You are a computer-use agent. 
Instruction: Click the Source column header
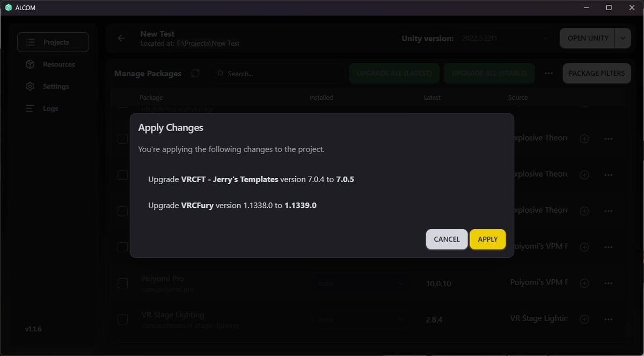pyautogui.click(x=518, y=98)
